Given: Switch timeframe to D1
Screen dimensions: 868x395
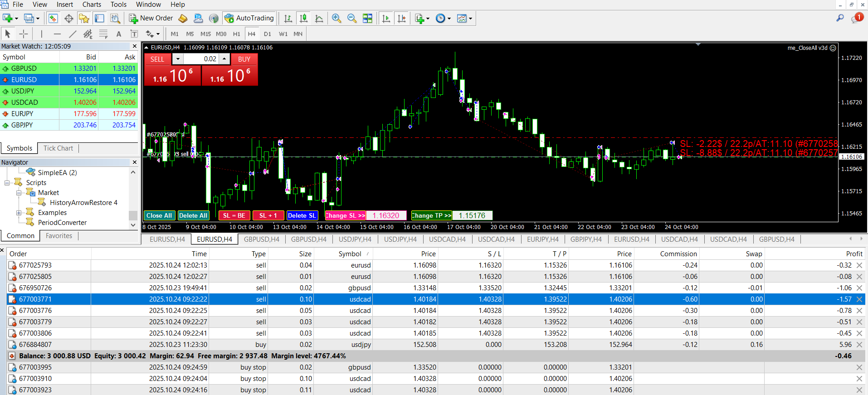Looking at the screenshot, I should pyautogui.click(x=267, y=34).
